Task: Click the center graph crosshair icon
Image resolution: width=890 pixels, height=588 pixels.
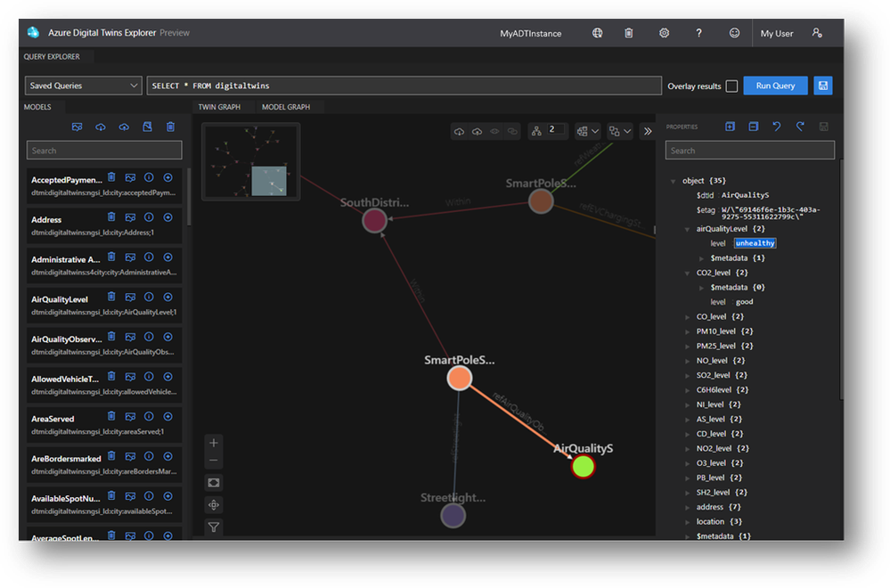Action: click(213, 505)
